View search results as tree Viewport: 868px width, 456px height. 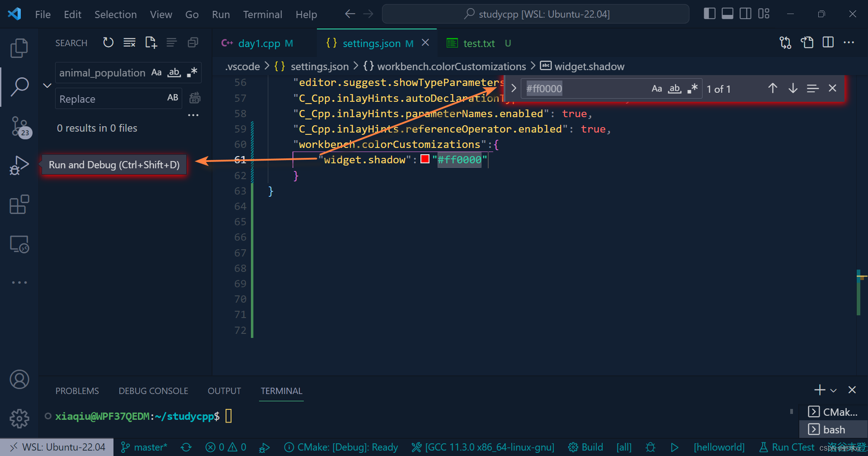171,43
